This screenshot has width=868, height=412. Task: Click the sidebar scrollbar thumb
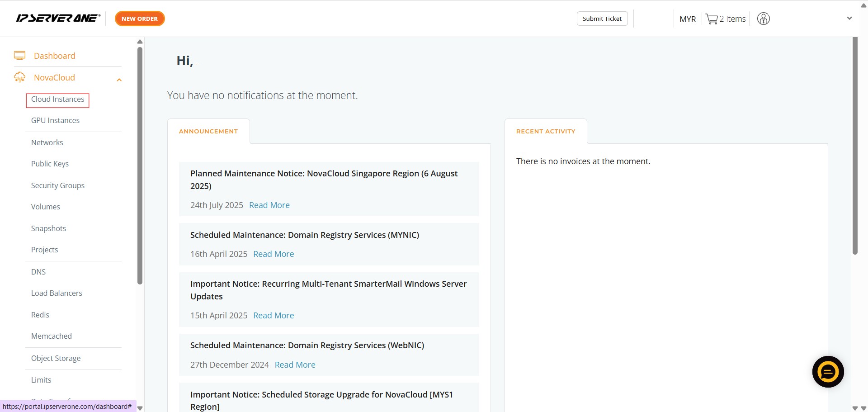(140, 166)
